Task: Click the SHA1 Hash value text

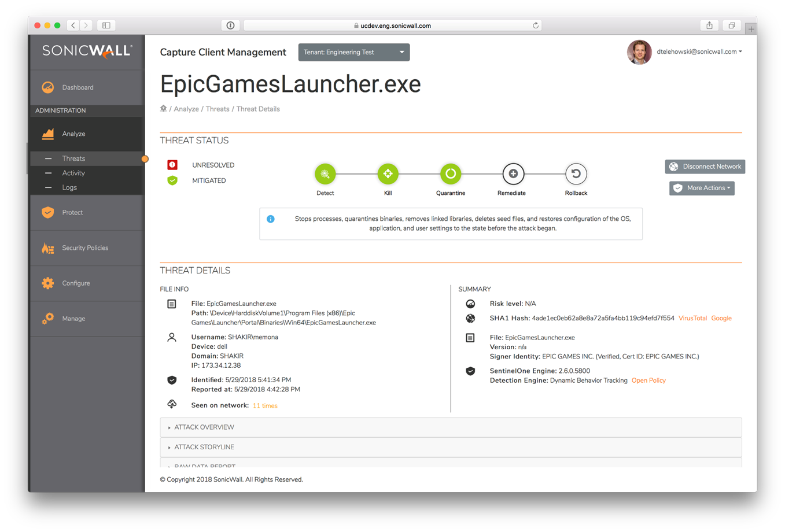Action: (603, 318)
